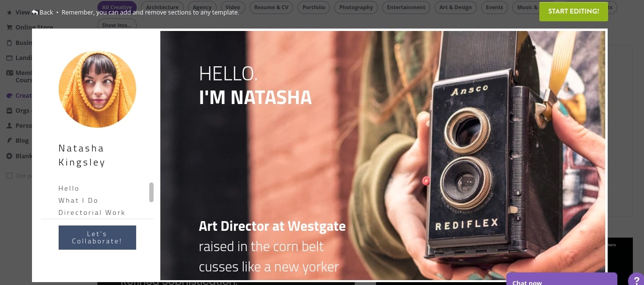Click the START EDITING! button

coord(574,11)
